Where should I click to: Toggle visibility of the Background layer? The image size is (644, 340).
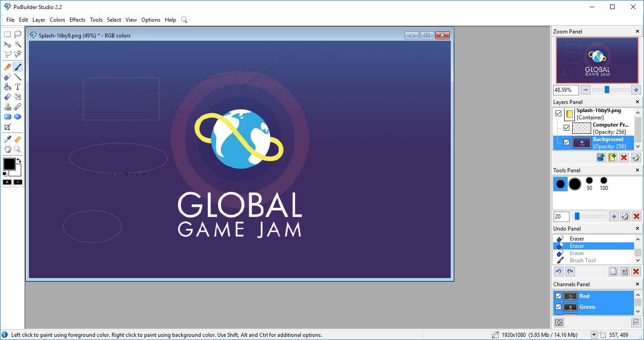[x=566, y=142]
